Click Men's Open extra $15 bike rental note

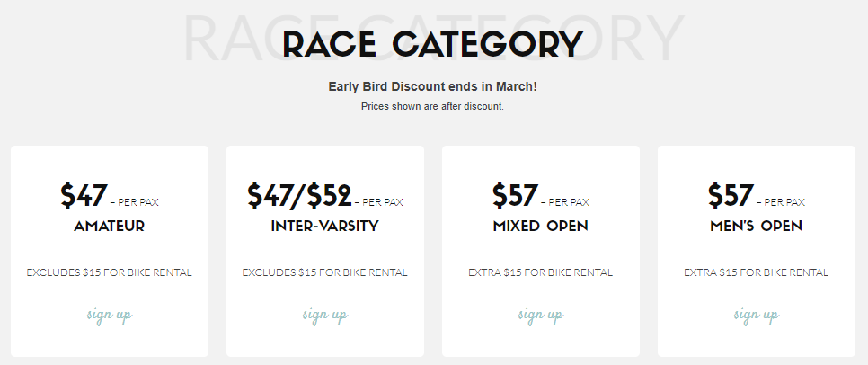[757, 272]
